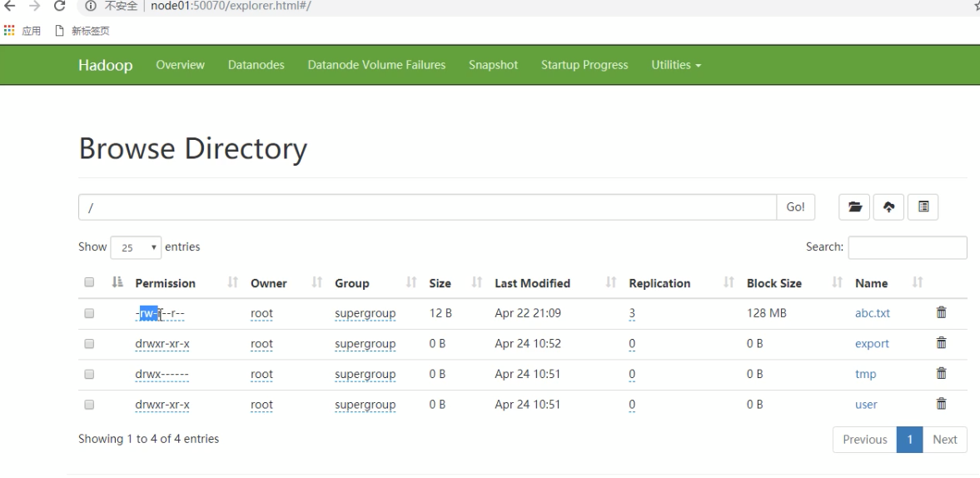980x478 pixels.
Task: Open the Snapshot page
Action: tap(493, 65)
